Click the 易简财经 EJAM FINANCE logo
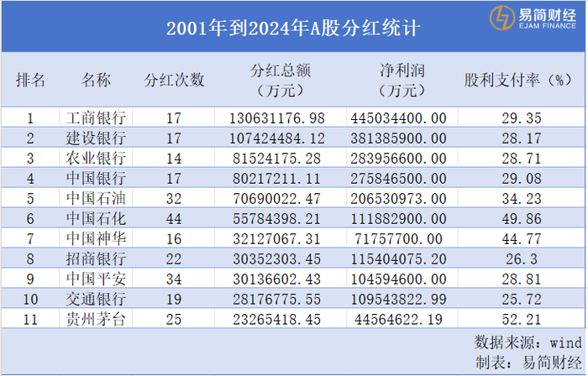The height and width of the screenshot is (376, 588). click(533, 18)
